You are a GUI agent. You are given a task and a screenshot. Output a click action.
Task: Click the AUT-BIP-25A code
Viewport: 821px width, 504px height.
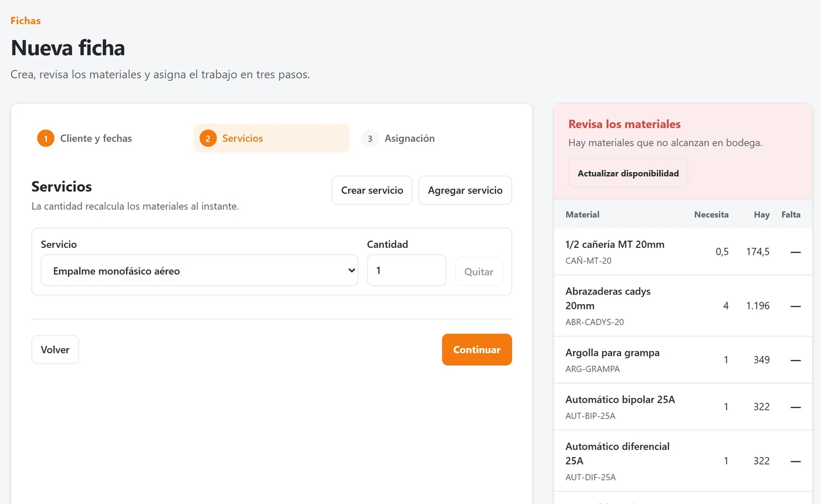590,416
